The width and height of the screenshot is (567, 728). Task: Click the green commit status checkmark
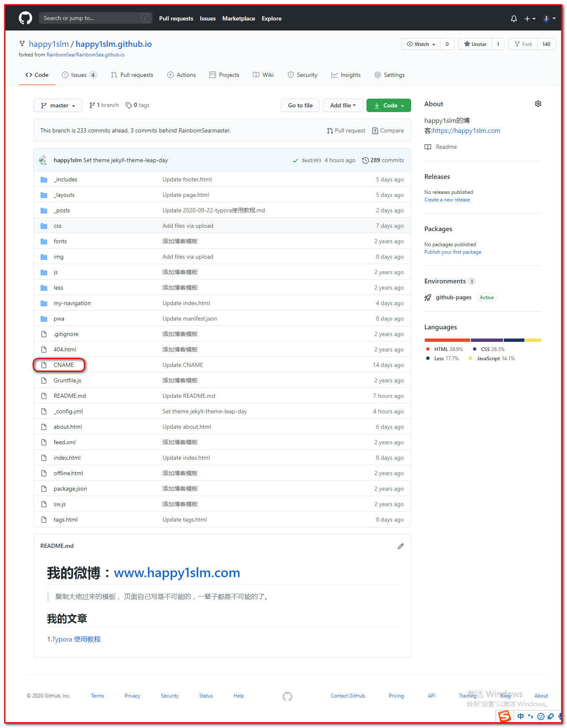[x=295, y=160]
